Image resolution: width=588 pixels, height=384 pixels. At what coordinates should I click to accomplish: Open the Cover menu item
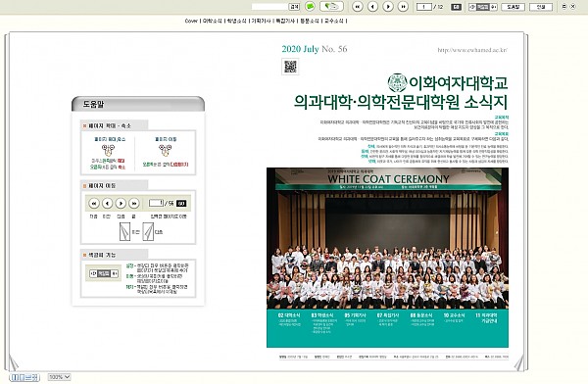coord(191,21)
